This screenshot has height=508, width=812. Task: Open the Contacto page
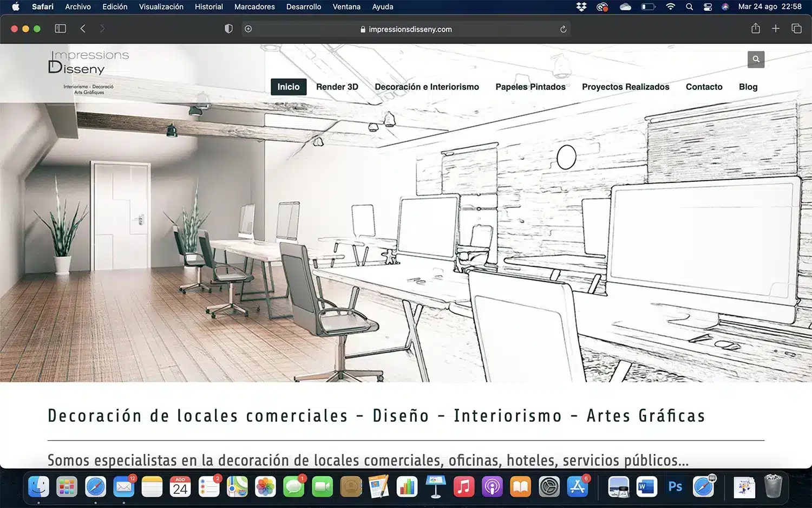[704, 87]
